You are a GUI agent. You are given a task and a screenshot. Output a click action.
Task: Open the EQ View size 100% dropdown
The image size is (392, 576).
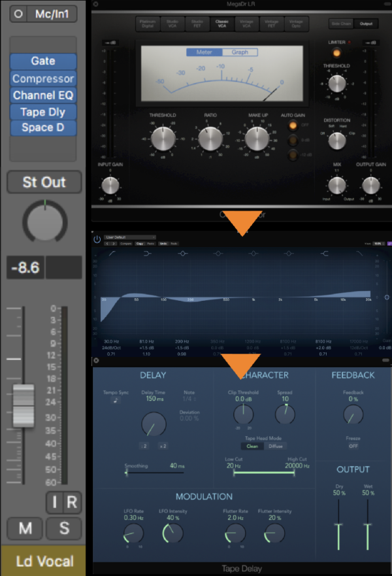379,244
